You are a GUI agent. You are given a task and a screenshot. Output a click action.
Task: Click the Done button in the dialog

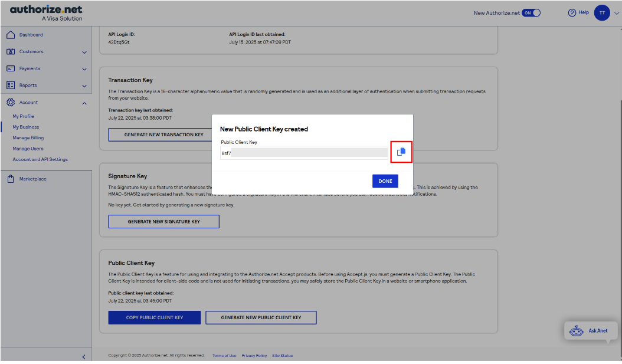tap(385, 181)
